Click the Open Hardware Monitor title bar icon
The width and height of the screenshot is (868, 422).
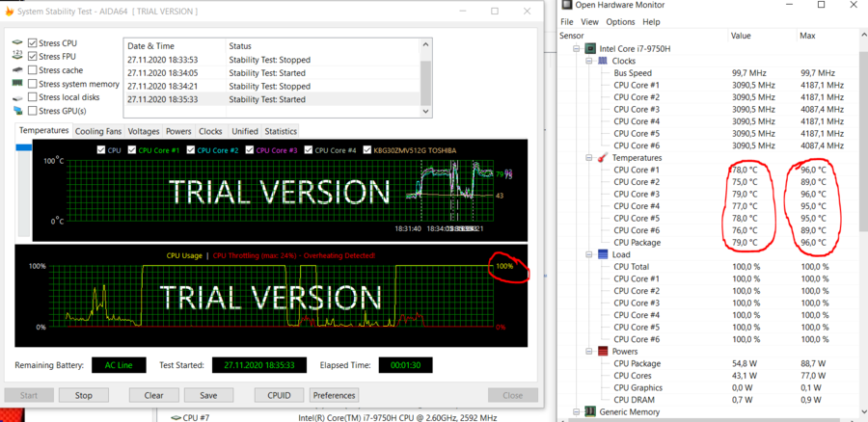point(567,5)
